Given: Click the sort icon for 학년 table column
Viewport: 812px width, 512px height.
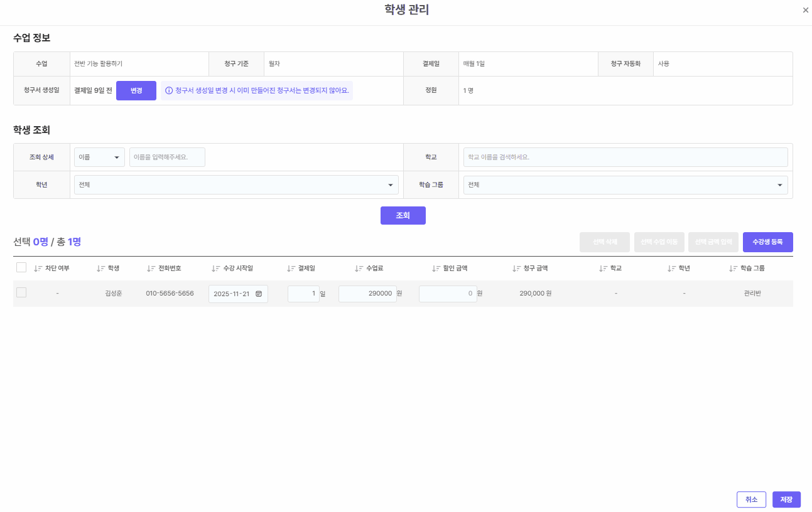Looking at the screenshot, I should click(x=671, y=269).
